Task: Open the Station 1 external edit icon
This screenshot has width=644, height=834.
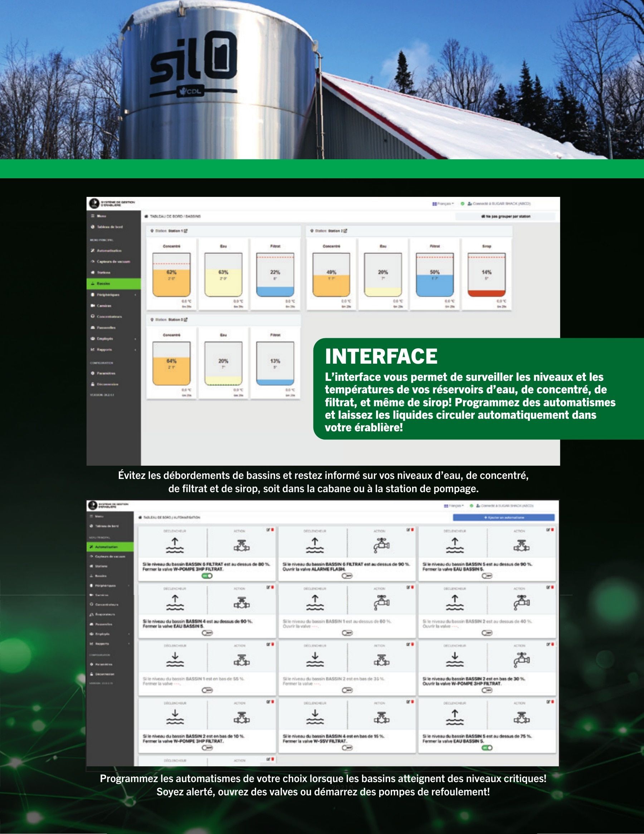Action: coord(186,231)
